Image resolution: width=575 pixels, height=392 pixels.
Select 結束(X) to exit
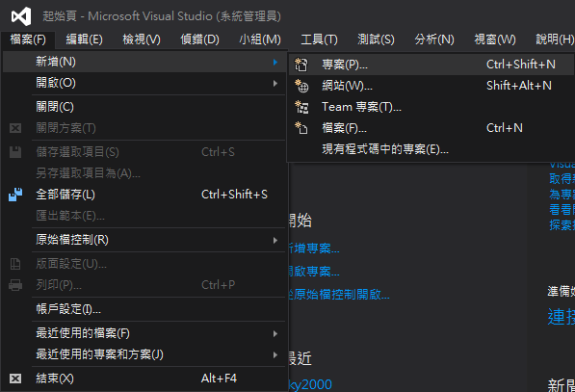[144, 379]
